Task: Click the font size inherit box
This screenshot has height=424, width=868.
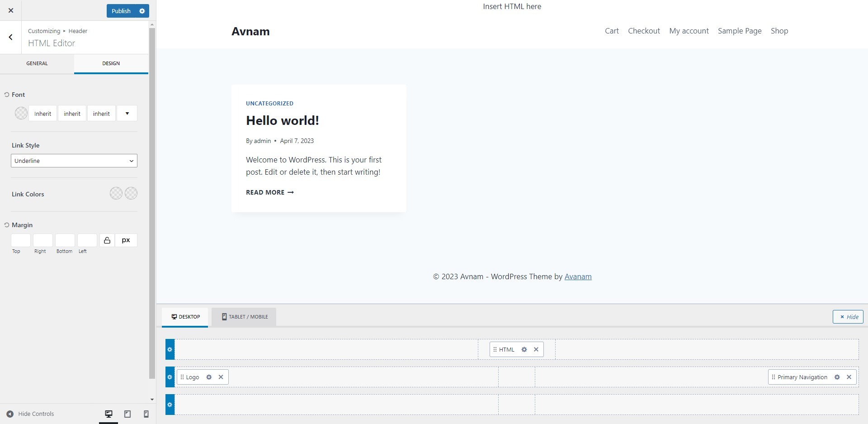Action: [72, 114]
